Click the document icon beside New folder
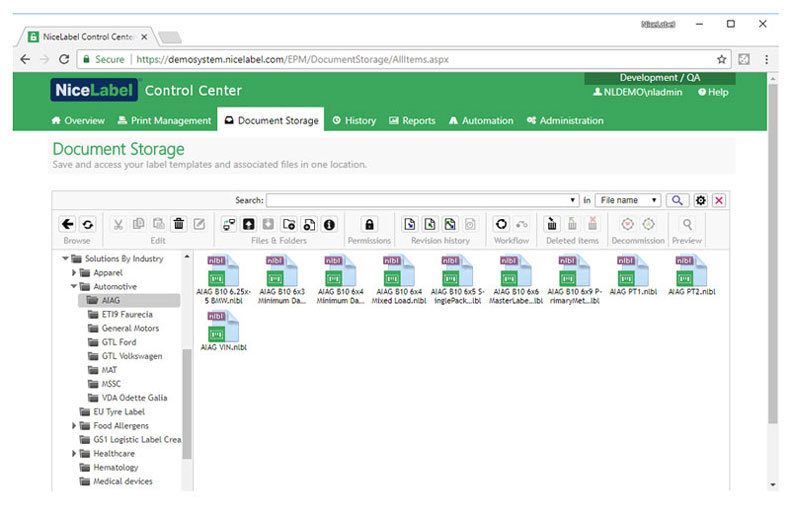The image size is (790, 514). (309, 224)
